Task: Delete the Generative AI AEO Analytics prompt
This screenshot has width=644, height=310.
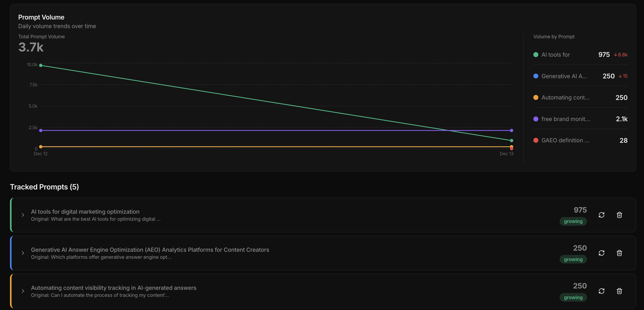Action: [619, 253]
